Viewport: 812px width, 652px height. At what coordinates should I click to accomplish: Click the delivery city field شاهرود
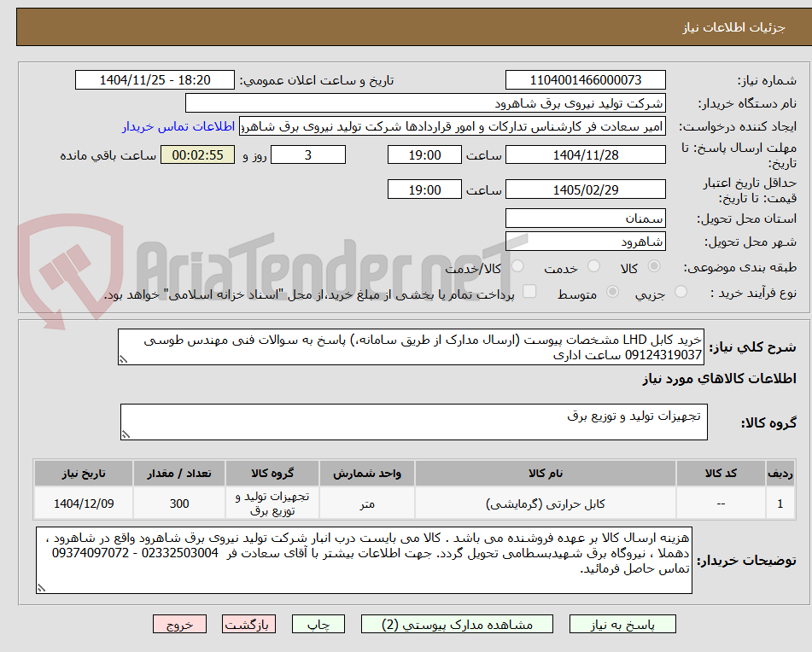(x=585, y=242)
